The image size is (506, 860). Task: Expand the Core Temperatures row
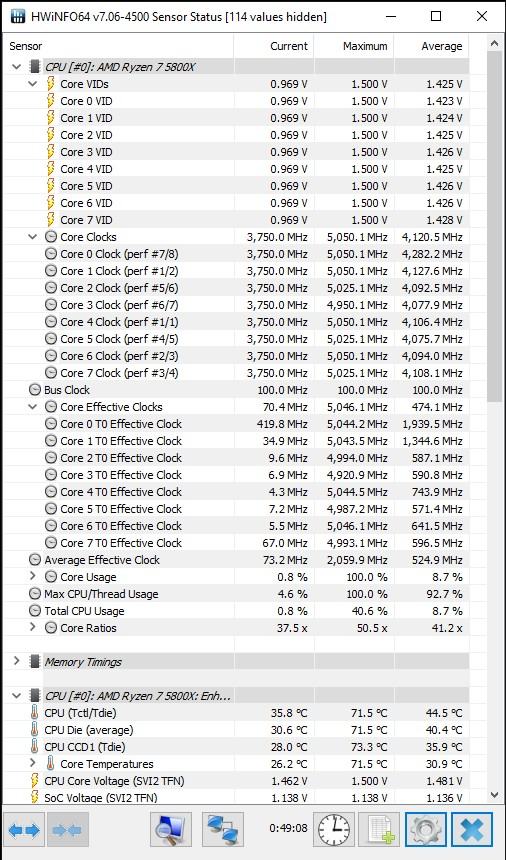33,763
